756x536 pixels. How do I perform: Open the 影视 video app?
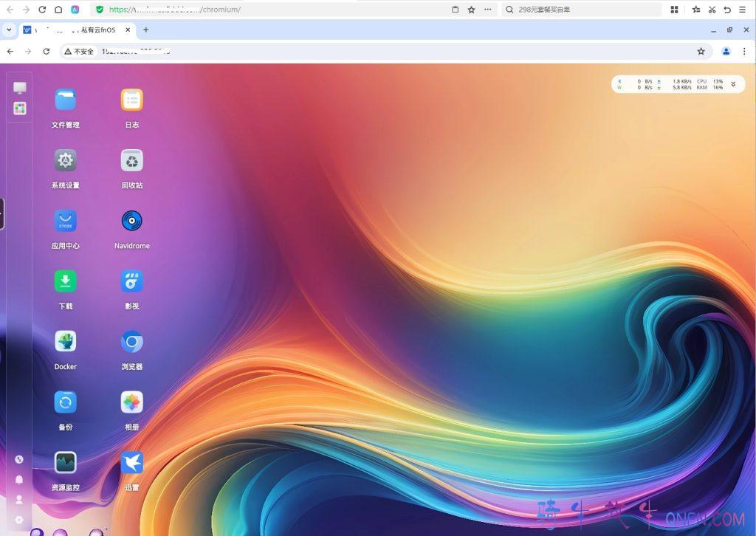[131, 282]
